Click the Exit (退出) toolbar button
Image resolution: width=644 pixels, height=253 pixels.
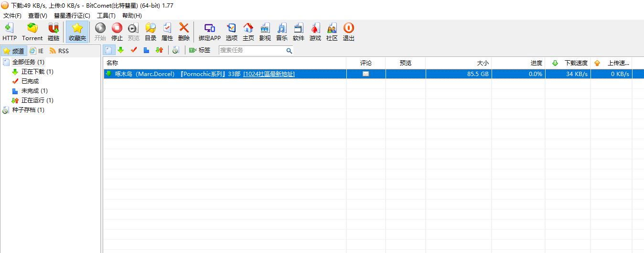pos(349,32)
